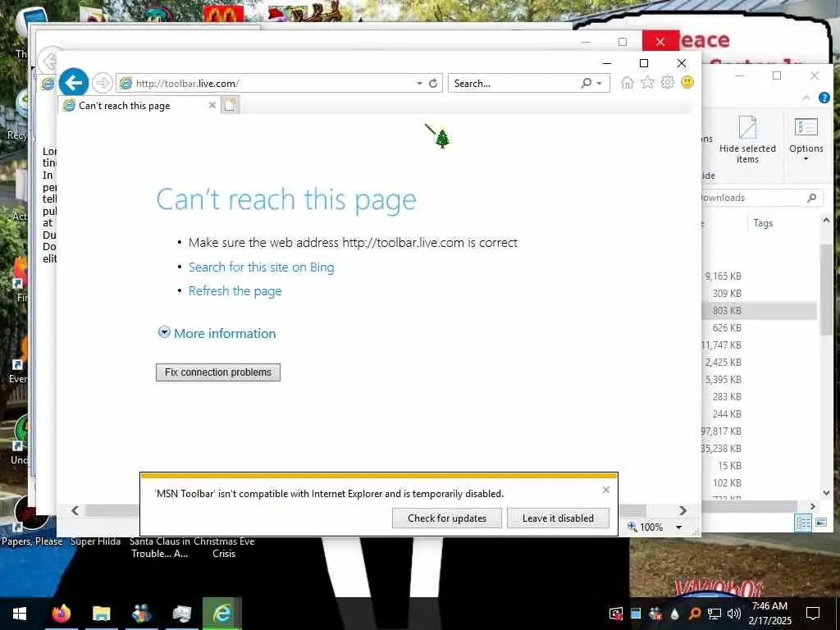Expand 'More information' section
This screenshot has height=630, width=840.
pos(217,333)
